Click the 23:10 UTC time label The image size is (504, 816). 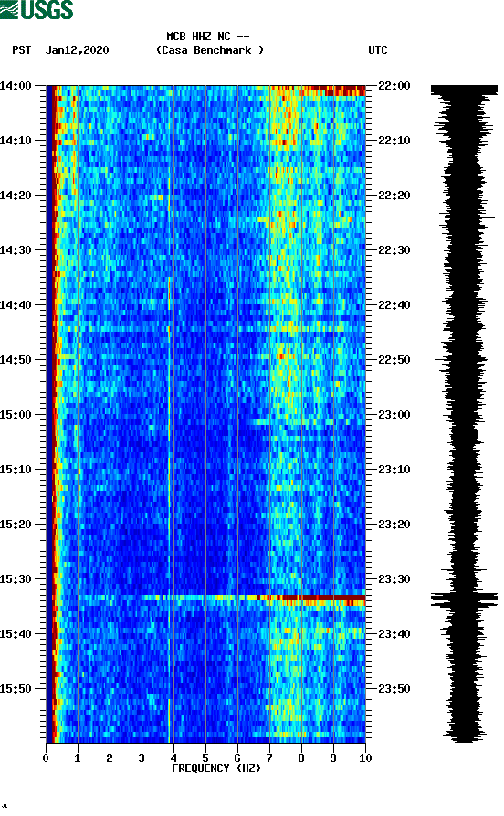[394, 470]
